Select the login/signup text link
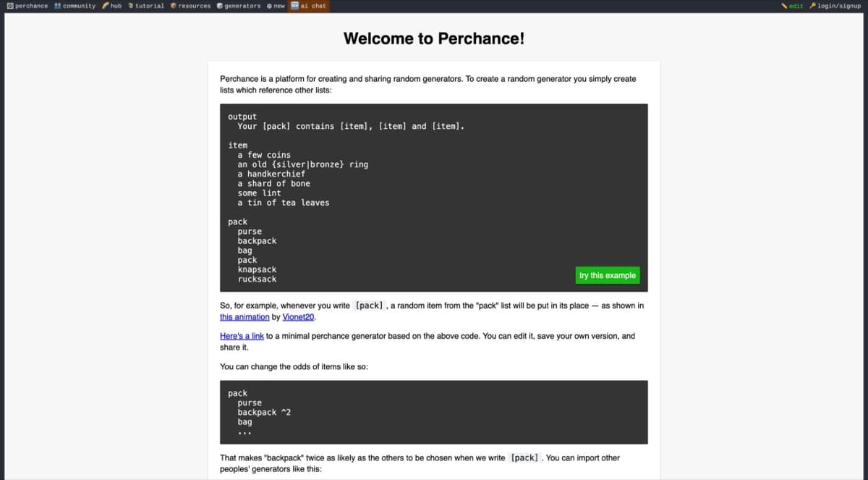 pyautogui.click(x=839, y=6)
